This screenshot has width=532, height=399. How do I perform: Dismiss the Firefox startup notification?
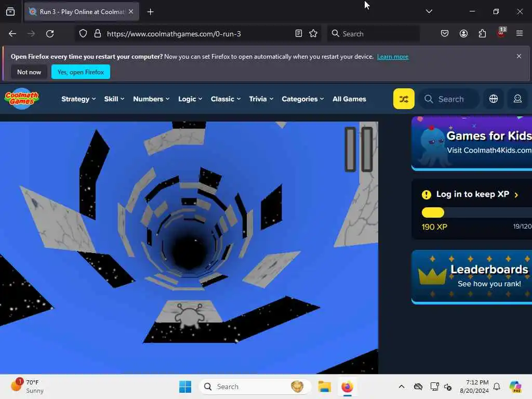coord(519,56)
